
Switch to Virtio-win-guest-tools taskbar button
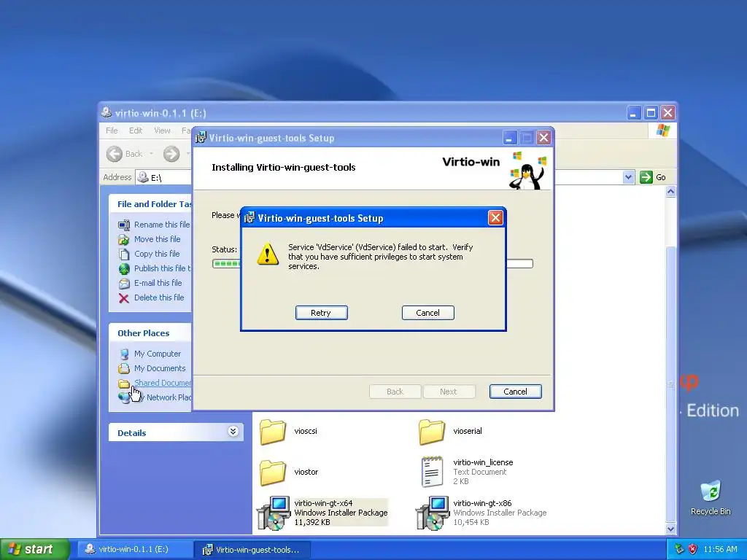[253, 550]
